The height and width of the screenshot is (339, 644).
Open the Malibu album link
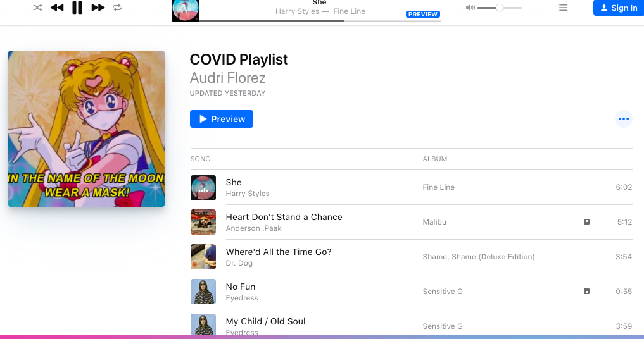point(434,222)
